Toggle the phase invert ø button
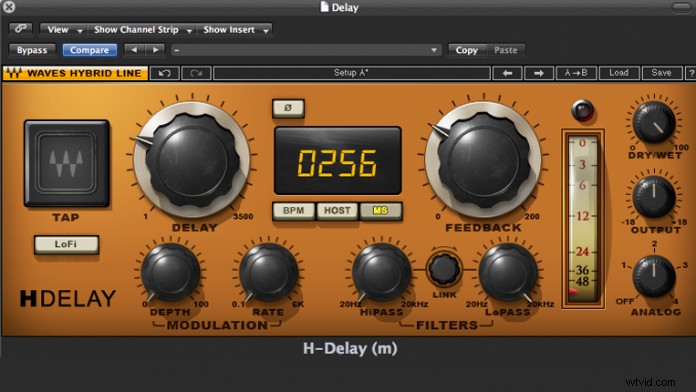Image resolution: width=696 pixels, height=392 pixels. [288, 108]
